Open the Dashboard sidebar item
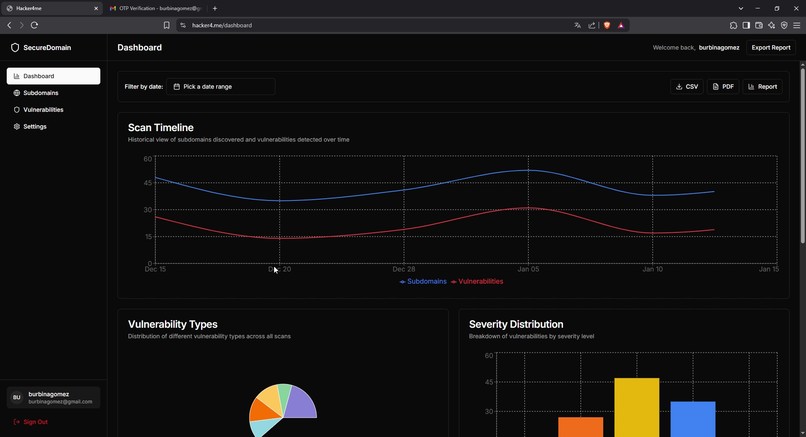806x437 pixels. (x=53, y=76)
